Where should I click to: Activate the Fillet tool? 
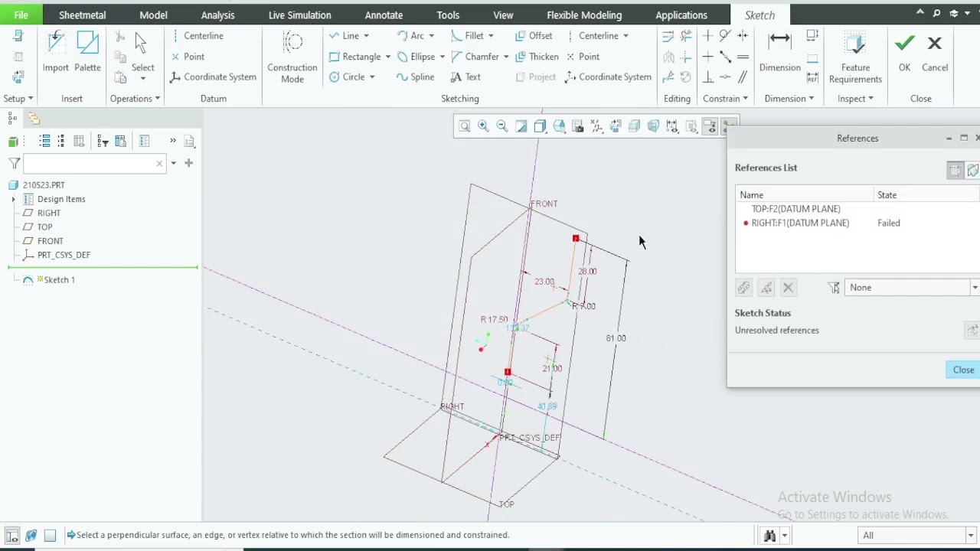tap(467, 36)
